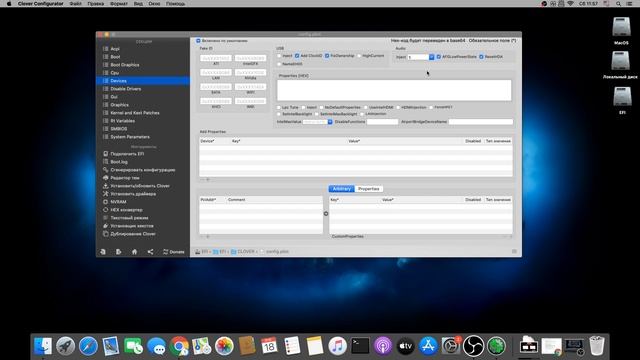The height and width of the screenshot is (360, 640).
Task: Go to the Cpu section
Action: (114, 73)
